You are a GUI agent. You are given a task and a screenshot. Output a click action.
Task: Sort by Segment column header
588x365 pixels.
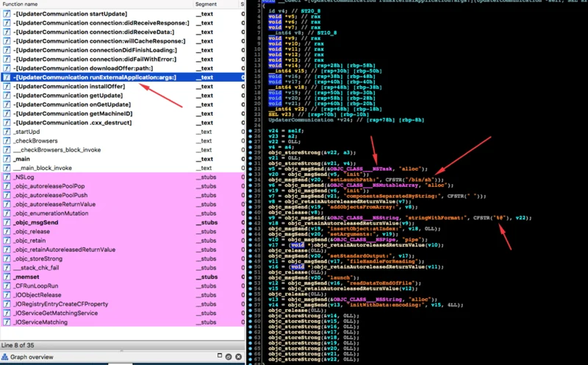pyautogui.click(x=206, y=4)
